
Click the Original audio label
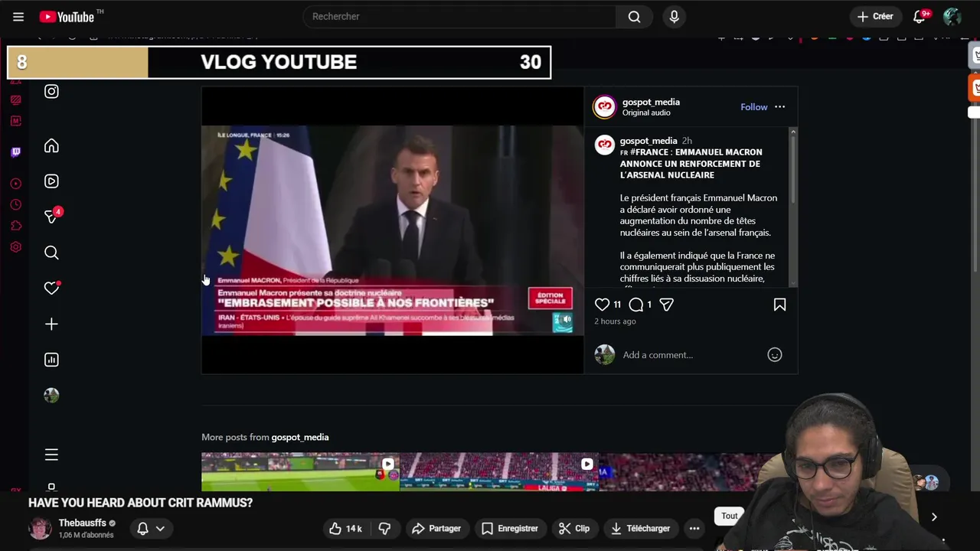(646, 112)
